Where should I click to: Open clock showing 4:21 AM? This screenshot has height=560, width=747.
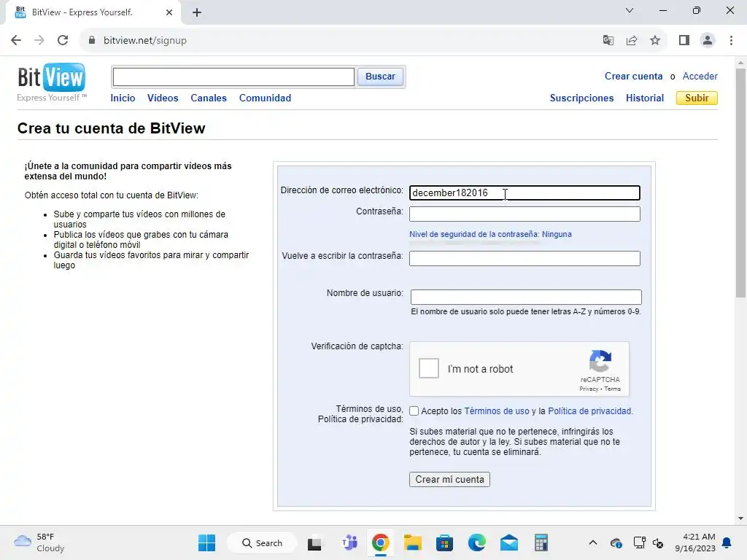point(695,542)
